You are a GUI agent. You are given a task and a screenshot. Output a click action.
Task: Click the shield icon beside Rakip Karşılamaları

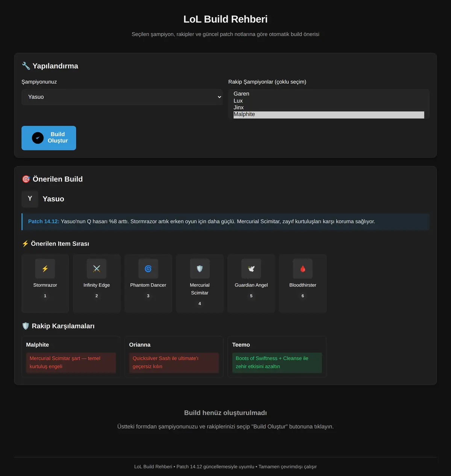point(26,326)
